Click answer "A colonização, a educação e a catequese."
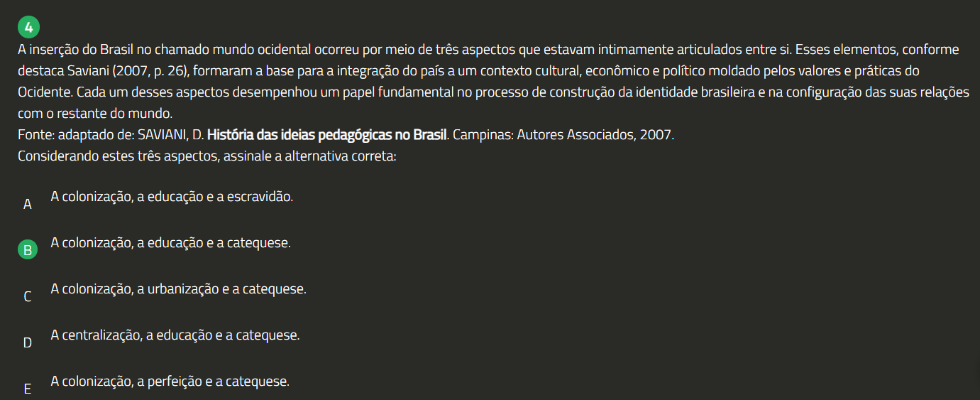Viewport: 980px width, 400px height. (x=170, y=243)
